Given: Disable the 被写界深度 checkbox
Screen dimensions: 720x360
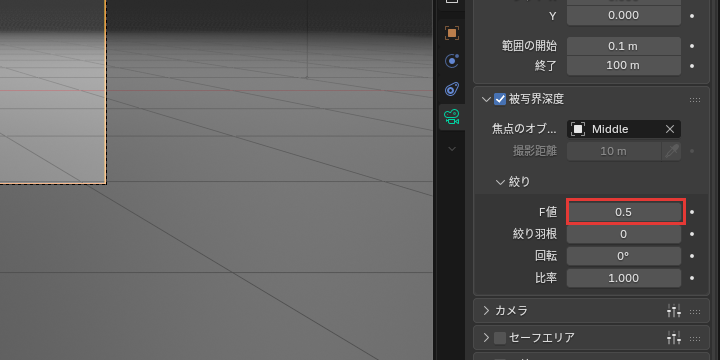Looking at the screenshot, I should point(500,99).
